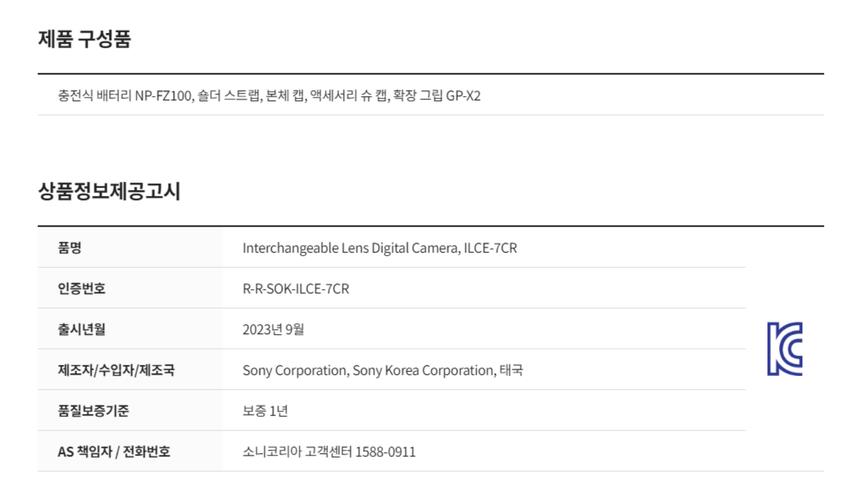Click the phone number 1588-0911
The image size is (860, 488).
386,451
